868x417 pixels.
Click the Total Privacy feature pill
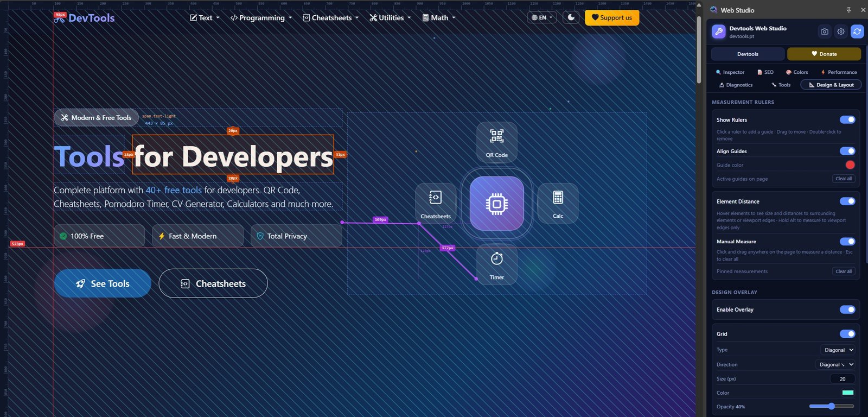[296, 236]
